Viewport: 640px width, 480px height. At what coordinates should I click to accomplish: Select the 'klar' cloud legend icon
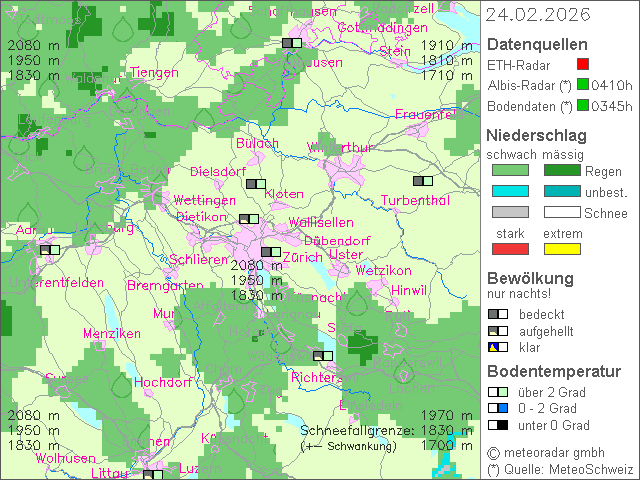click(x=497, y=347)
